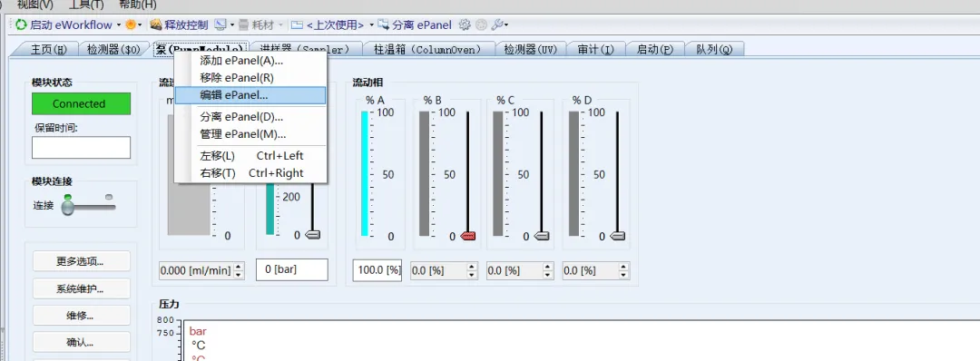Increase flow rate with up stepper arrow
The width and height of the screenshot is (980, 361).
pyautogui.click(x=238, y=266)
